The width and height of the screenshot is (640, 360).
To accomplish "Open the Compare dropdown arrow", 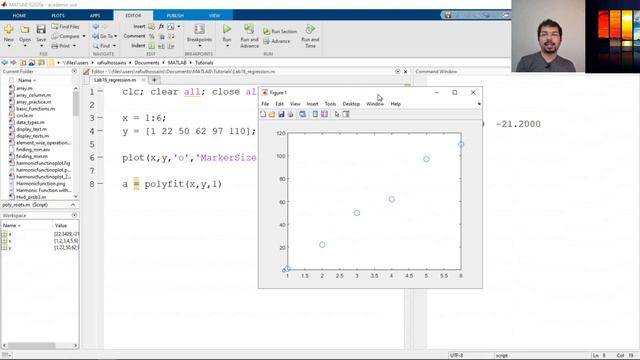I will point(84,36).
